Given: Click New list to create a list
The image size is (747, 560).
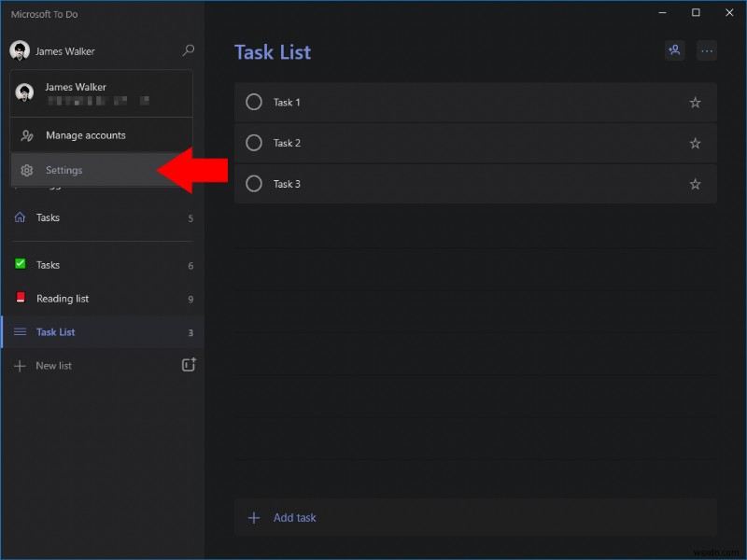Looking at the screenshot, I should pyautogui.click(x=53, y=366).
